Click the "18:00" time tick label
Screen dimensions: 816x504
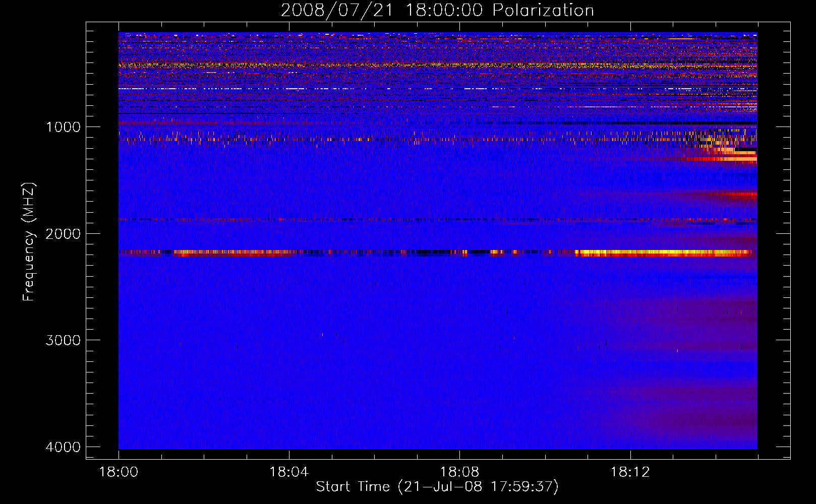(x=119, y=472)
